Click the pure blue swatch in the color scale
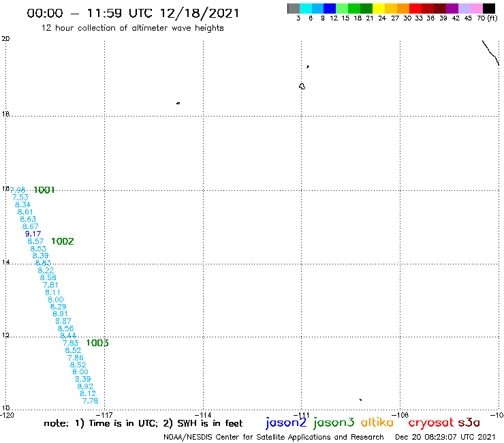Viewport: 504px width, 443px height. [x=330, y=8]
